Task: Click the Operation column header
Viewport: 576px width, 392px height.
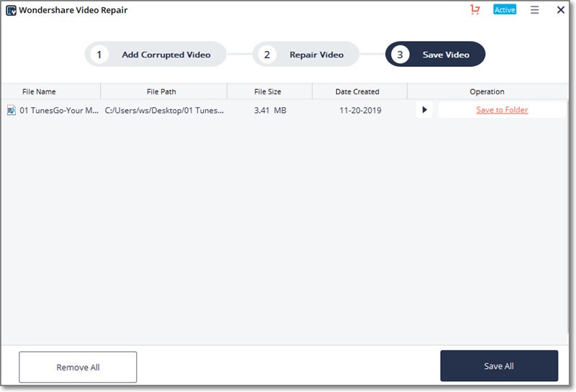Action: [487, 92]
